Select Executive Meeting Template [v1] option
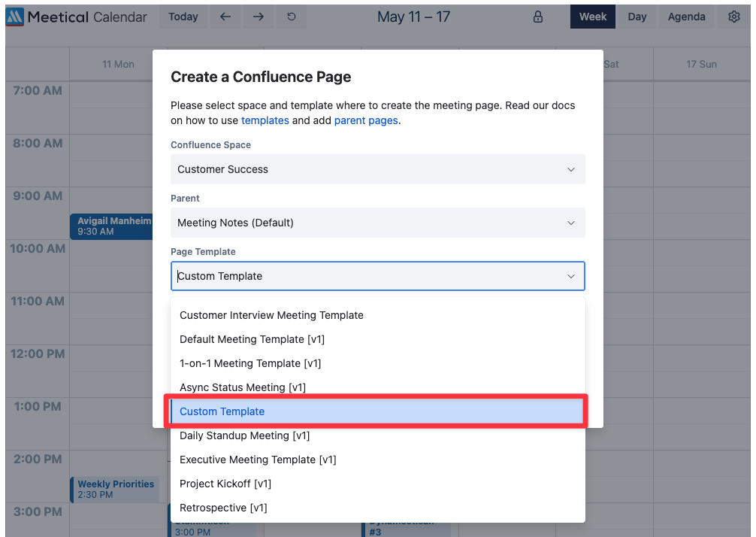Screen dimensions: 756x537 (378, 460)
